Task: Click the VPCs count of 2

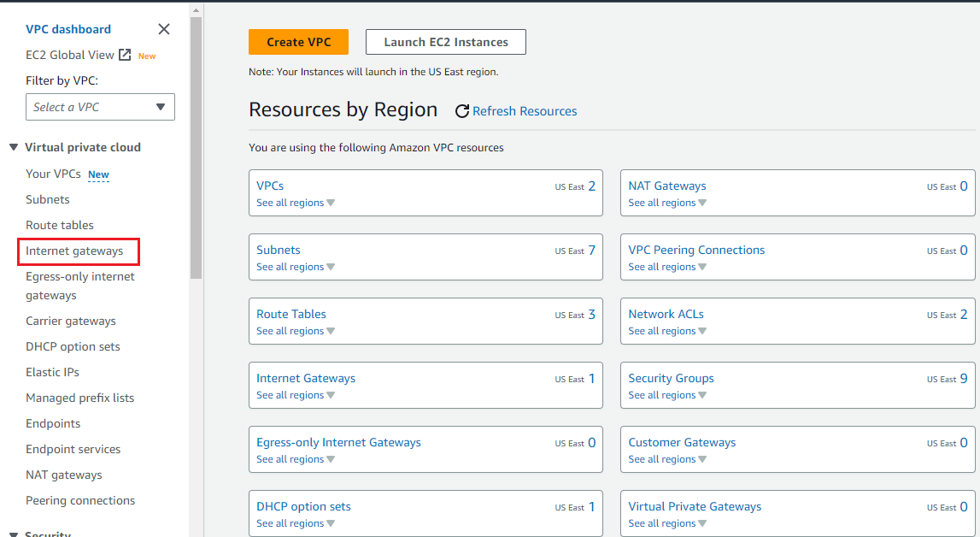Action: point(592,186)
